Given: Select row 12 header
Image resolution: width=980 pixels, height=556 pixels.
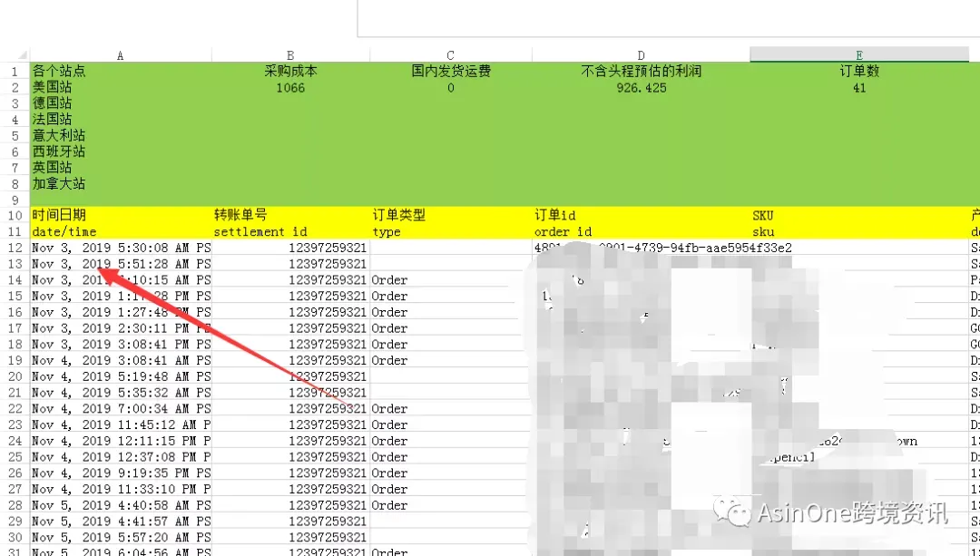Looking at the screenshot, I should tap(15, 248).
